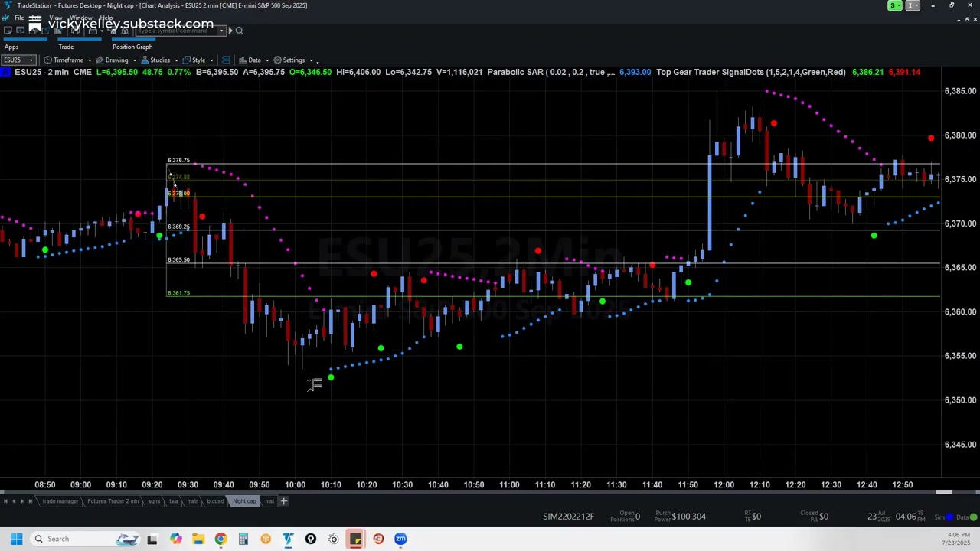Open the ESU25 symbol selector dropdown
This screenshot has height=551, width=980.
pyautogui.click(x=31, y=60)
